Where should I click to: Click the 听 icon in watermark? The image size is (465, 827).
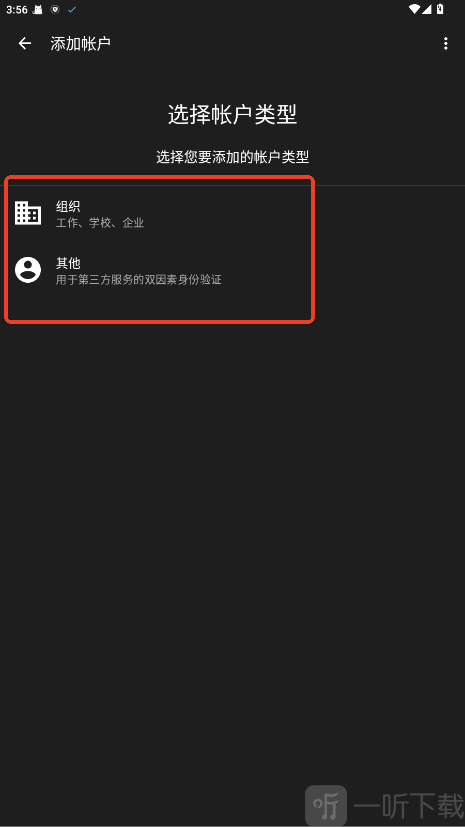click(x=326, y=805)
